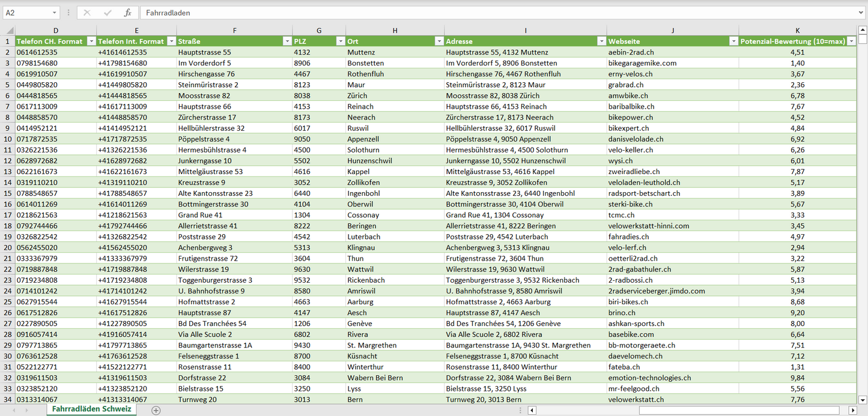Screen dimensions: 868x416
Task: Open the PLZ column filter dropdown
Action: coord(339,41)
